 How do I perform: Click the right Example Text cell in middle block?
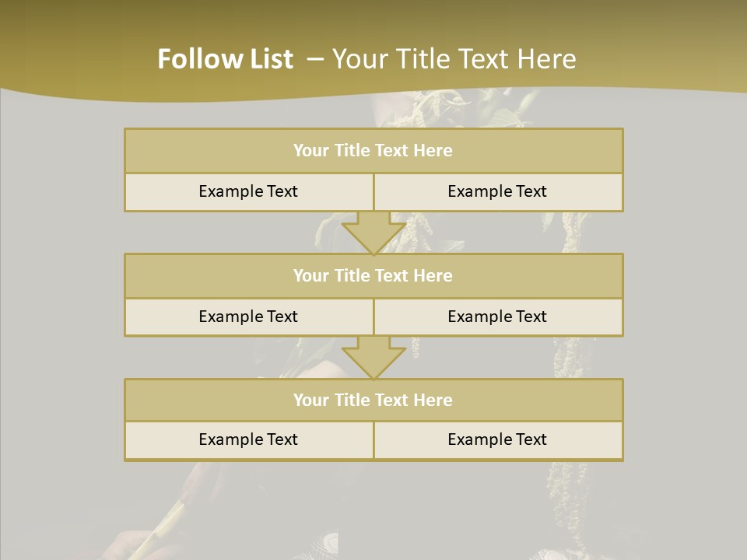click(x=497, y=317)
